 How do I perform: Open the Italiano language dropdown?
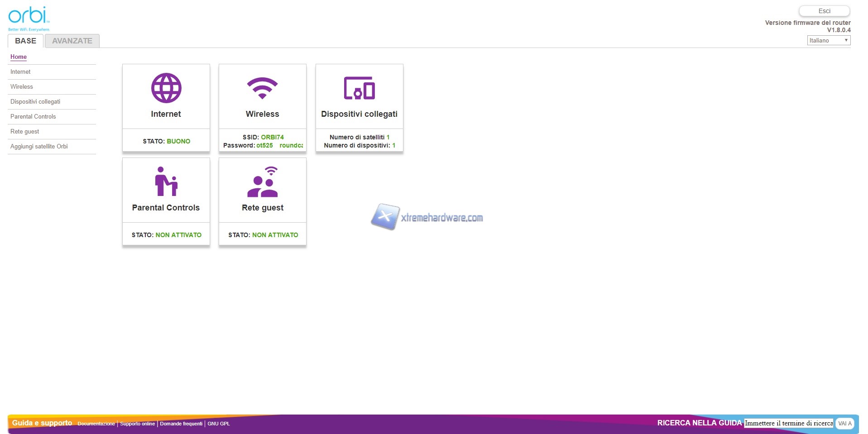click(829, 40)
